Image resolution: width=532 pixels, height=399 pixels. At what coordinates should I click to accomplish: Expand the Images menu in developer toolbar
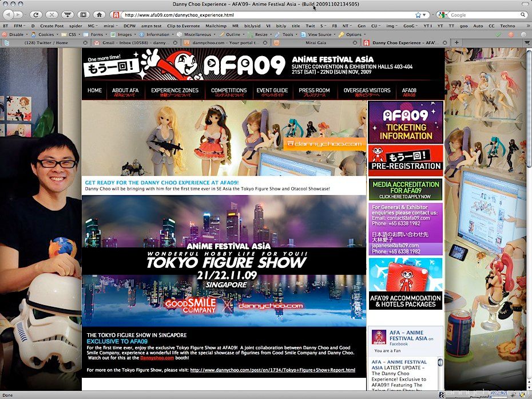point(124,34)
